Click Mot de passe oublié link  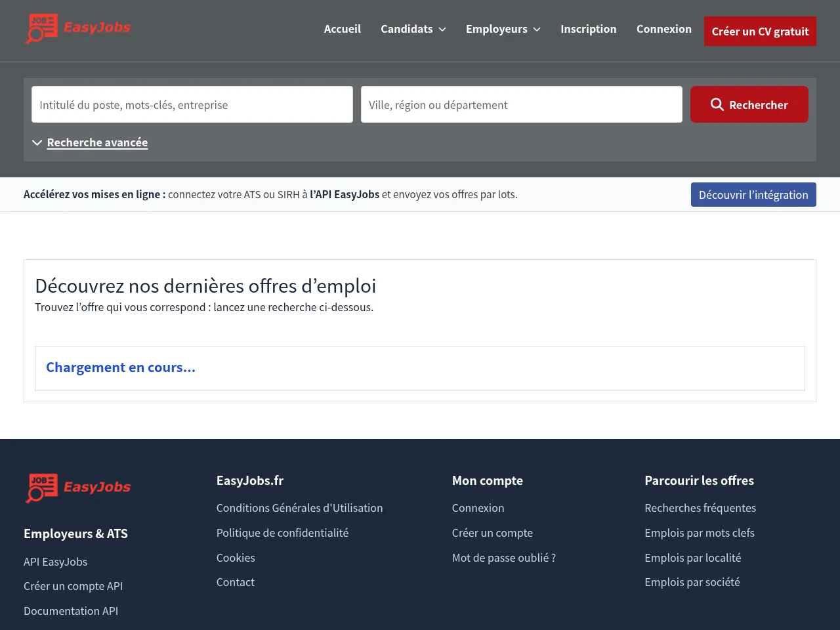[504, 558]
